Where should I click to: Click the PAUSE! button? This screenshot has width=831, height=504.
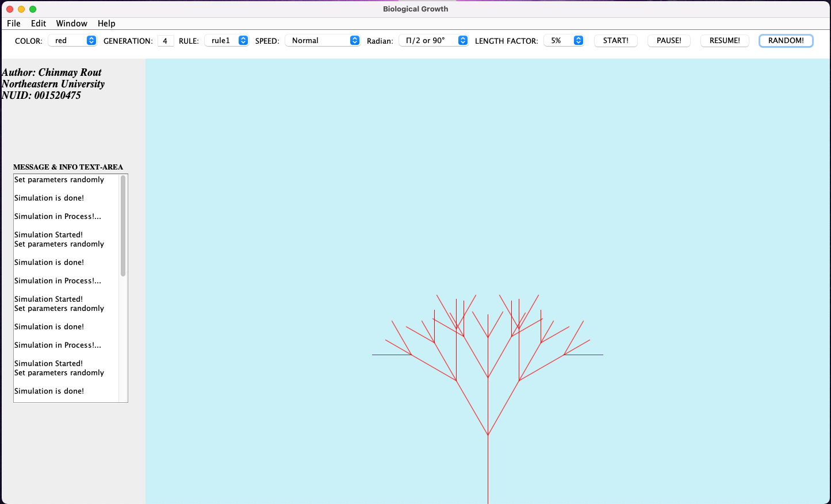pyautogui.click(x=668, y=40)
